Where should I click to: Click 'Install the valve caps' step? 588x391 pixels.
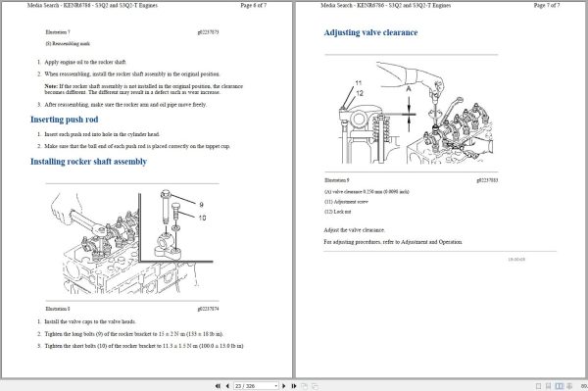[x=90, y=321]
